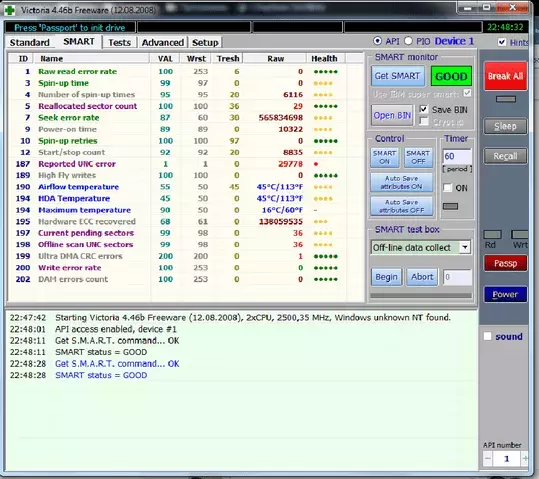Click the blue Power button
Viewport: 539px width, 479px height.
505,294
